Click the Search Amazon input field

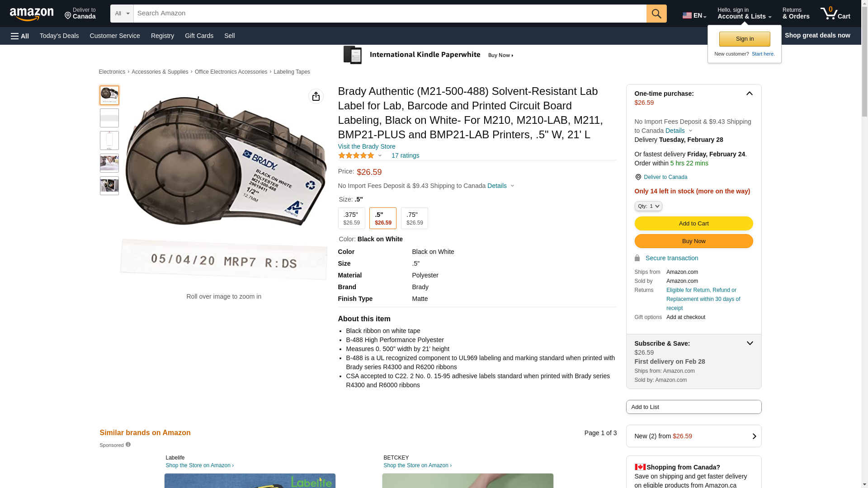pos(390,14)
